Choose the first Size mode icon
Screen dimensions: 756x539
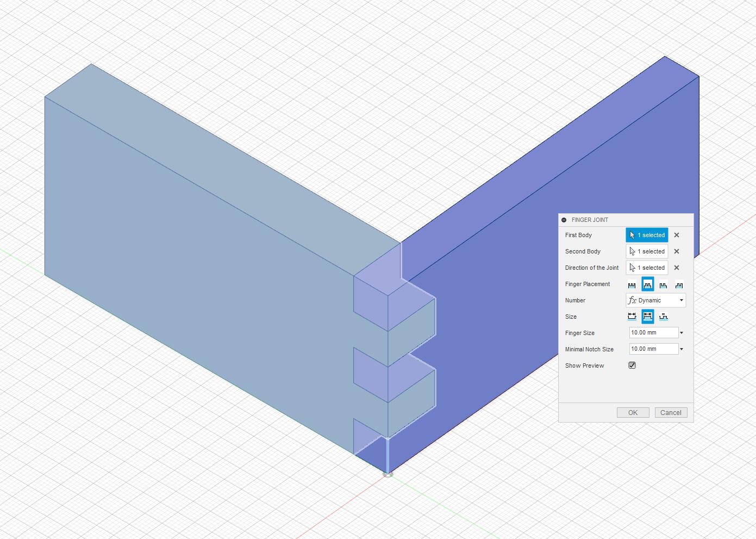[632, 316]
